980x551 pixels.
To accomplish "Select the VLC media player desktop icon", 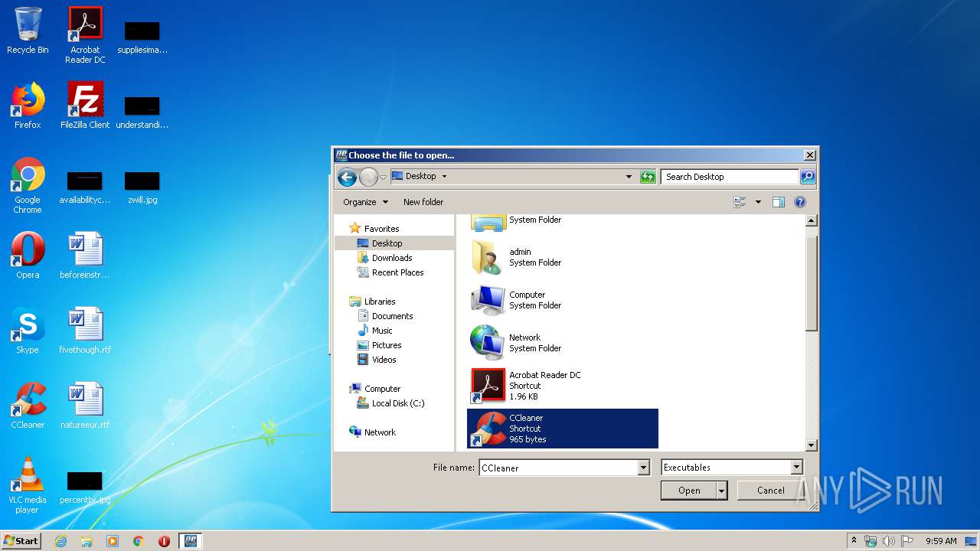I will click(x=28, y=485).
